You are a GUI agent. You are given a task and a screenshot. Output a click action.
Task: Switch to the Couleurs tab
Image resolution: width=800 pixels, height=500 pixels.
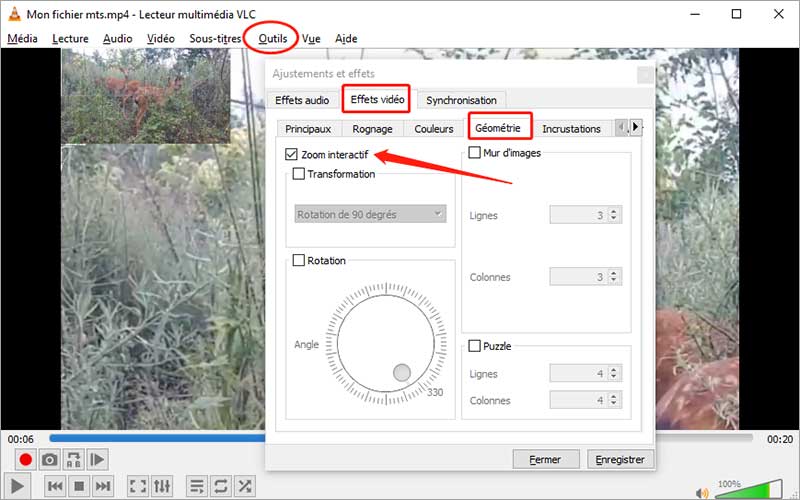tap(433, 129)
